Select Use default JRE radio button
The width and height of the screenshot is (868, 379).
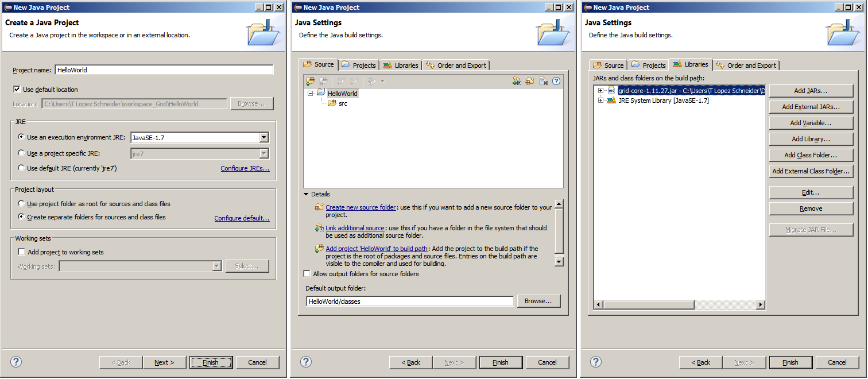pyautogui.click(x=21, y=168)
